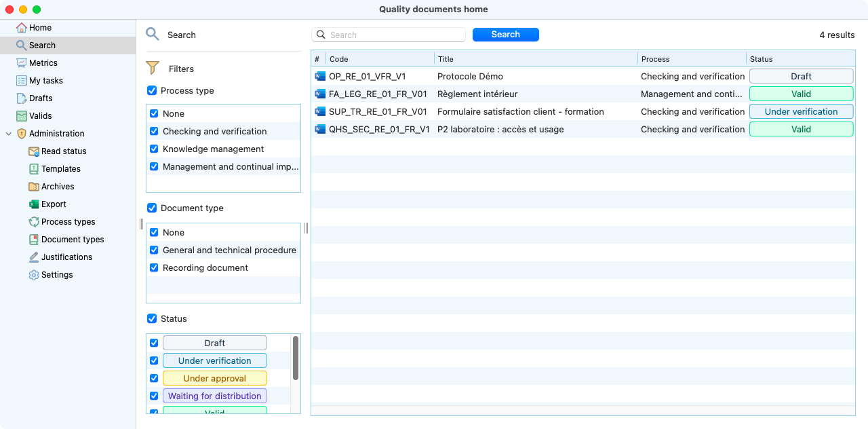Click Word icon for SUP_TR_RE_01_FR_V01
The image size is (868, 429).
(x=320, y=112)
